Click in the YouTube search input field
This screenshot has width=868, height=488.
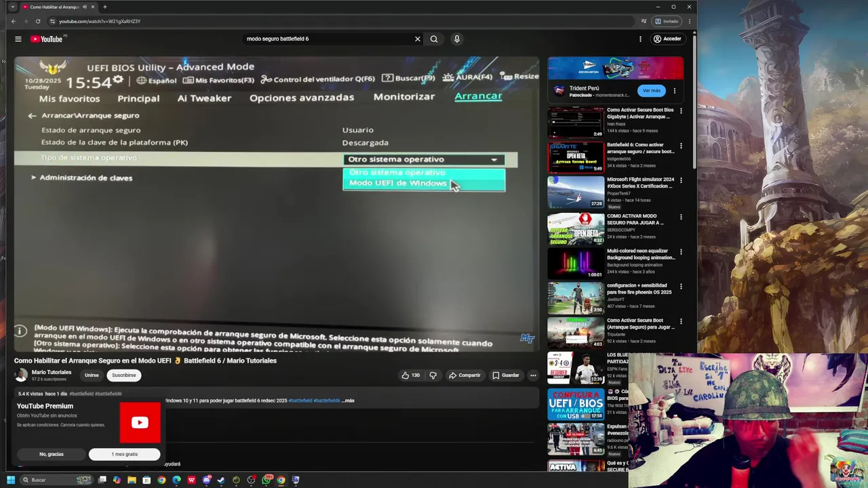pos(329,39)
